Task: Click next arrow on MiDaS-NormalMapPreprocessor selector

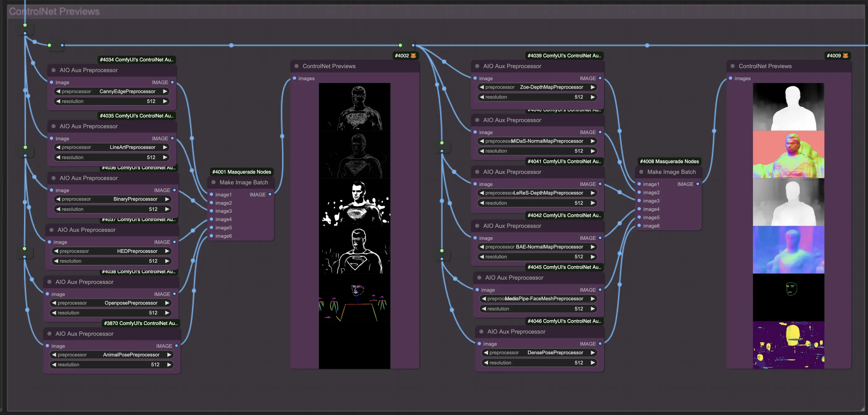Action: (x=593, y=141)
